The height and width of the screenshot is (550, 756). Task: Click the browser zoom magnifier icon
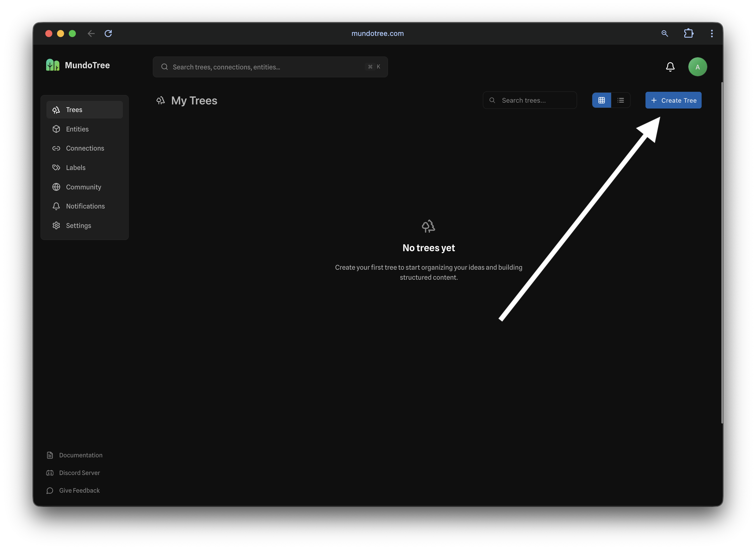pyautogui.click(x=664, y=33)
